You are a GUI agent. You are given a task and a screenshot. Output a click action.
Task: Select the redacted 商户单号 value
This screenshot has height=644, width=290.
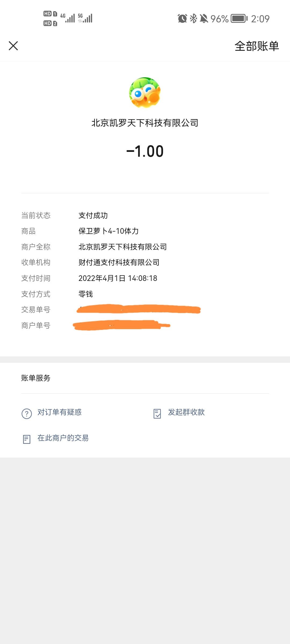(121, 325)
